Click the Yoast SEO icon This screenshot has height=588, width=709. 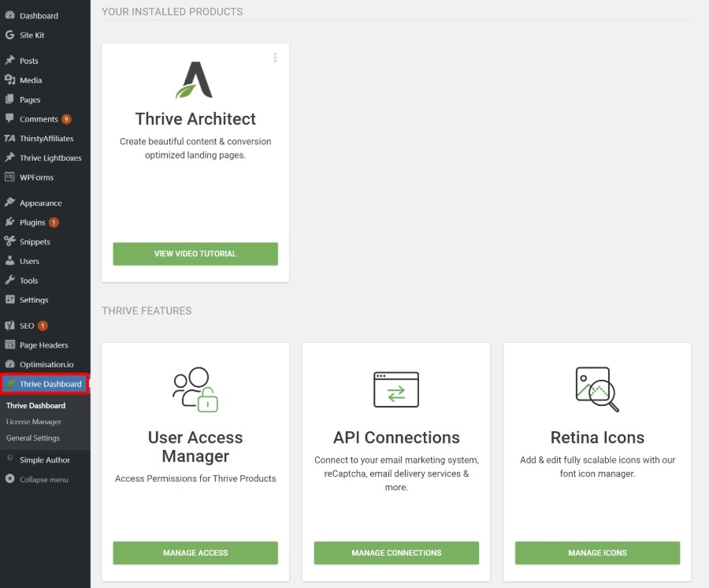point(10,326)
